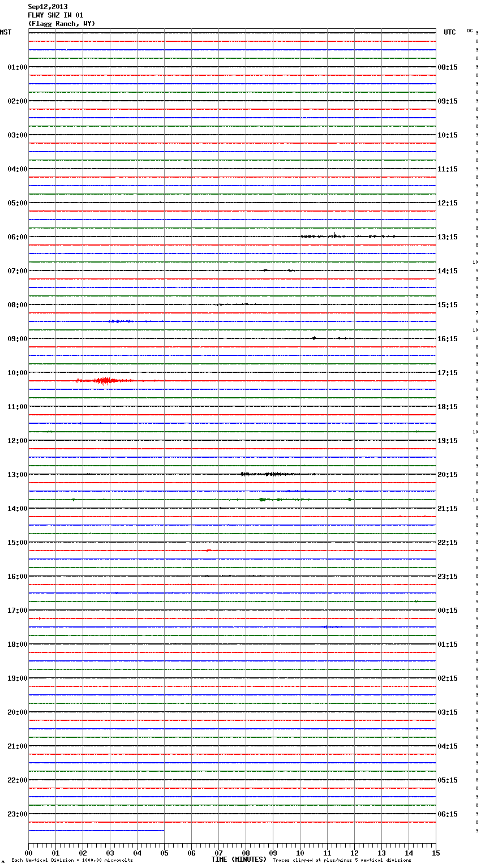The width and height of the screenshot is (481, 868).
Task: Click the 15:00 MST time label
Action: pyautogui.click(x=18, y=543)
